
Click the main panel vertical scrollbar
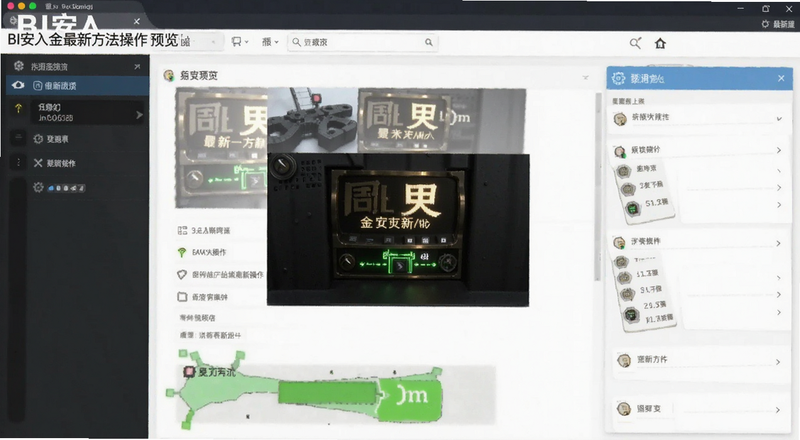[597, 186]
